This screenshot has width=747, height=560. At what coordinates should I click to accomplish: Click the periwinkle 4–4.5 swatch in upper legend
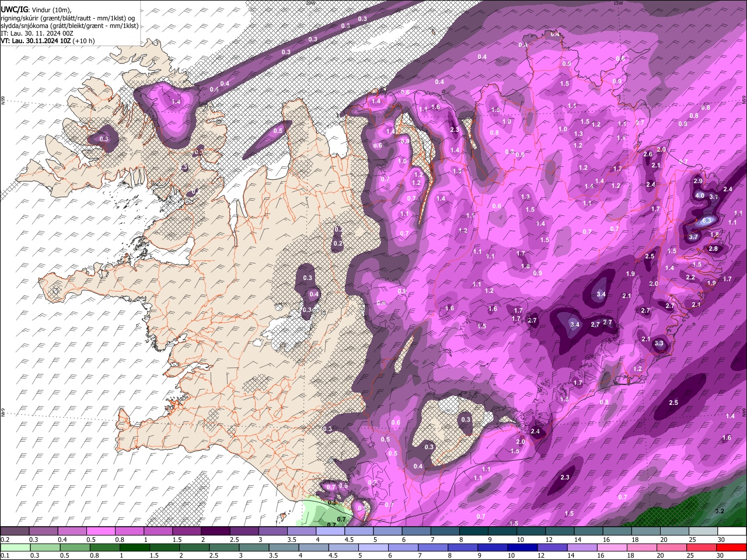pos(330,531)
